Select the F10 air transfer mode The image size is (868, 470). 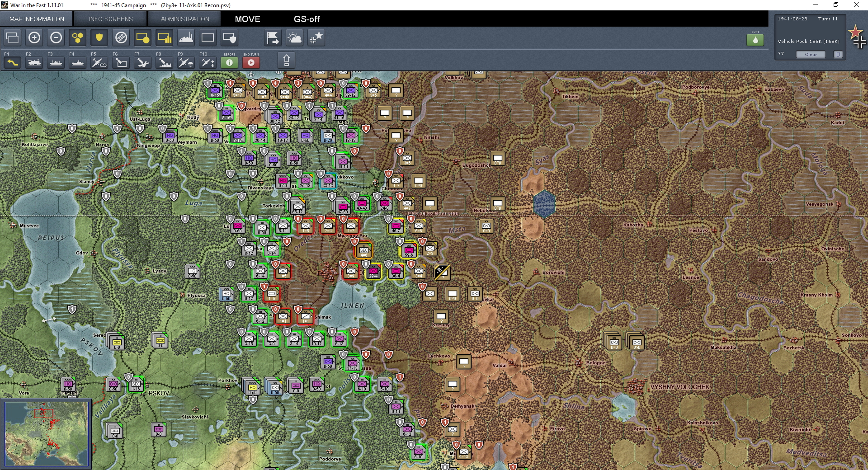pos(208,62)
